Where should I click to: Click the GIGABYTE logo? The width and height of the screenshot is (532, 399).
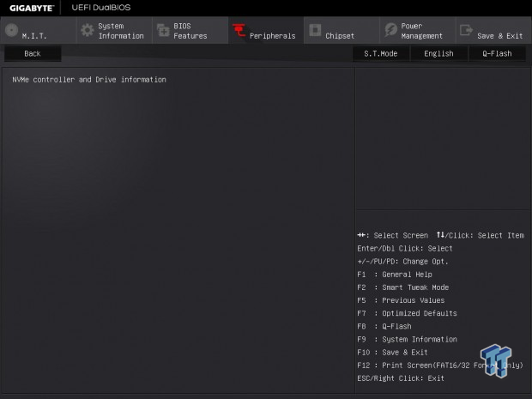(x=32, y=8)
